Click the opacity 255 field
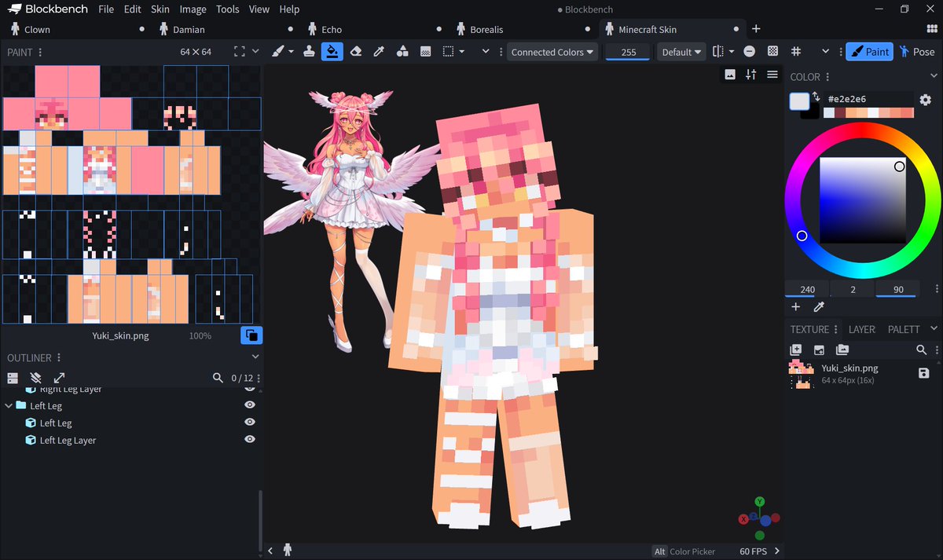The image size is (943, 560). pos(628,52)
